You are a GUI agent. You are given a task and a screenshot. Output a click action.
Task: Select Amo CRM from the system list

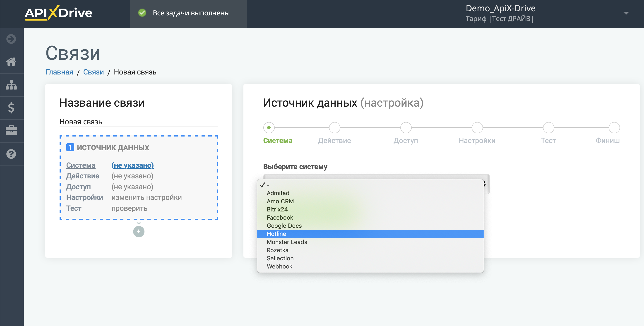[x=370, y=201]
